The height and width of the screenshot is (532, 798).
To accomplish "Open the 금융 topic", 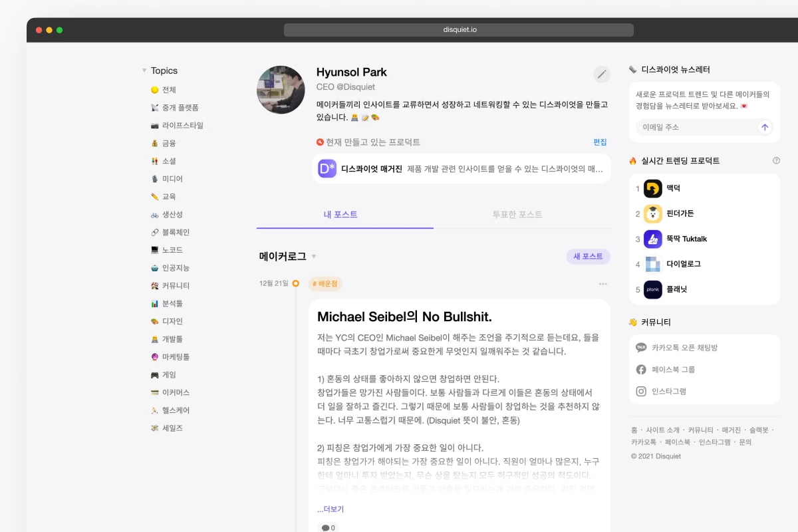I will pyautogui.click(x=164, y=143).
